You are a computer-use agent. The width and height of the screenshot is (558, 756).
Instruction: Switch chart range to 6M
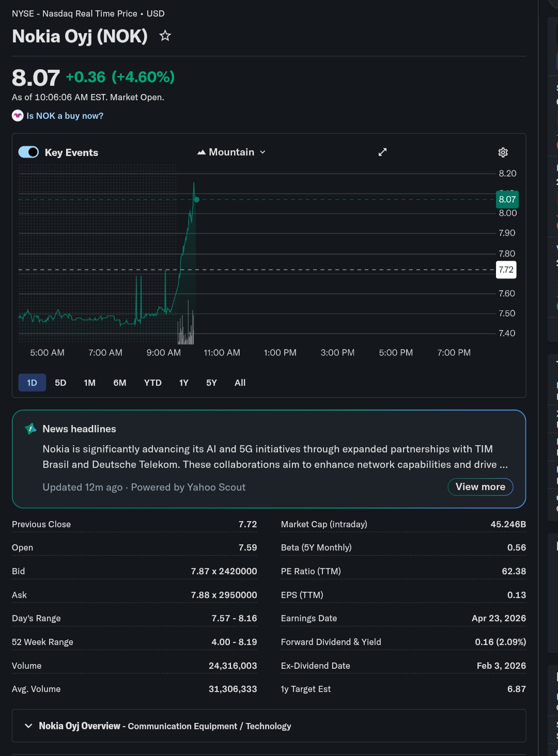pos(120,383)
